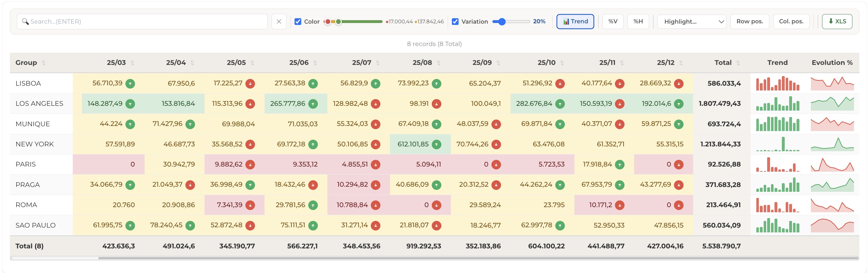Uncheck the Variation checkbox
This screenshot has width=868, height=273.
click(455, 22)
